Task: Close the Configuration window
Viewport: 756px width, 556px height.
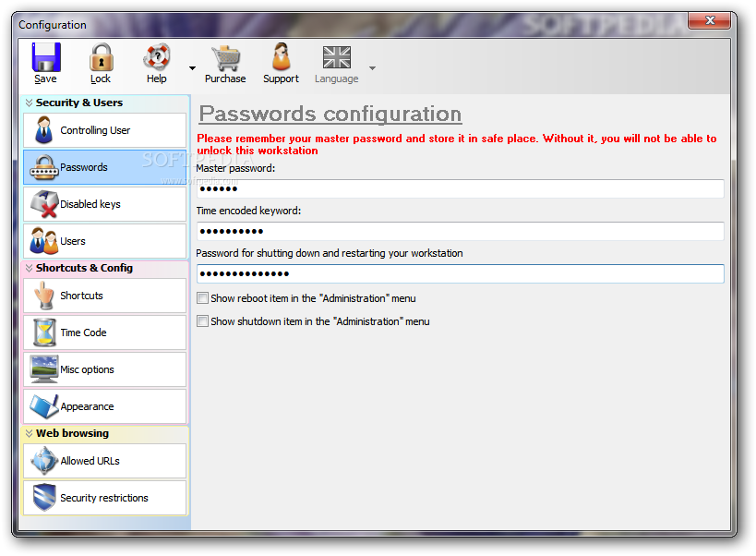Action: 709,20
